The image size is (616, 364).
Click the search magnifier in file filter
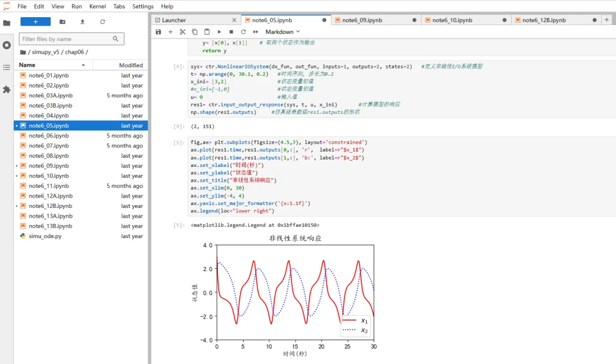coord(115,39)
